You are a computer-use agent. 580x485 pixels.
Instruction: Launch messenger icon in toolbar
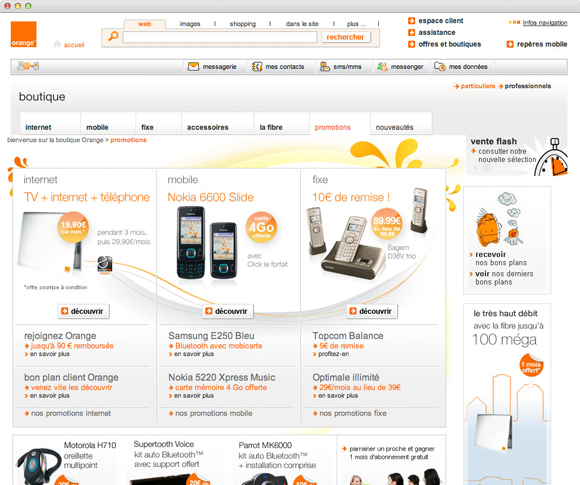(382, 67)
